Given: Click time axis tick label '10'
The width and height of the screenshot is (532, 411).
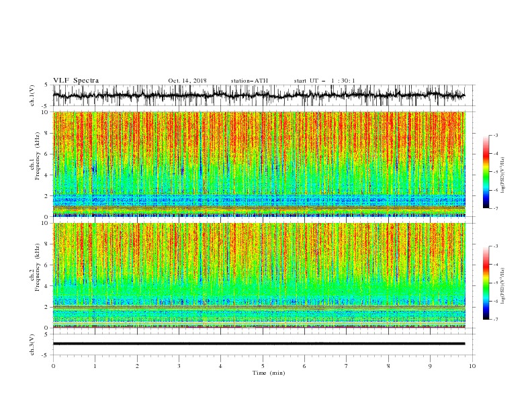Looking at the screenshot, I should (x=472, y=366).
